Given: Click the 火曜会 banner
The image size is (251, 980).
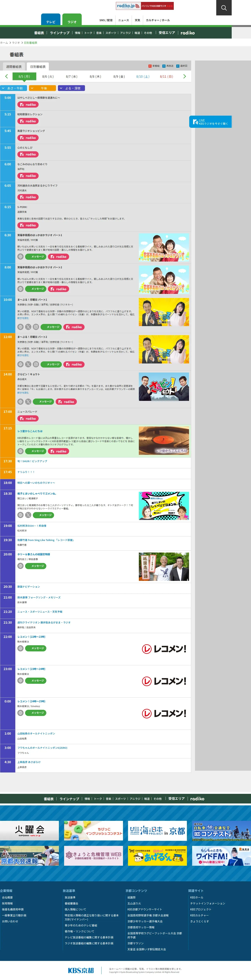Looking at the screenshot, I should (x=29, y=830).
